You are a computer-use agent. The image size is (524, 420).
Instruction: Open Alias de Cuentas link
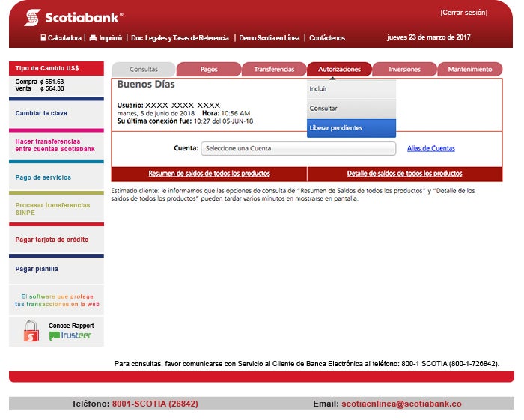430,148
